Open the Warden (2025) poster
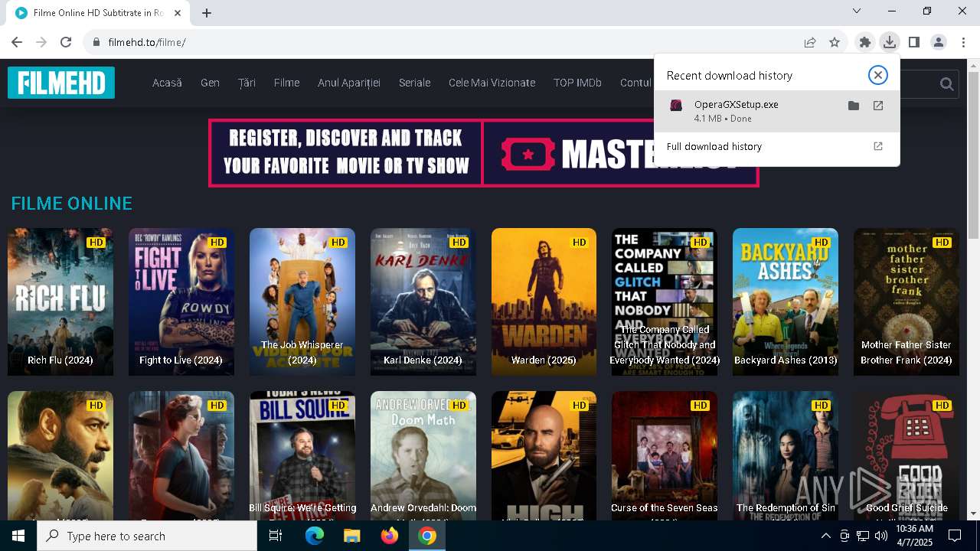This screenshot has height=551, width=980. [x=544, y=302]
